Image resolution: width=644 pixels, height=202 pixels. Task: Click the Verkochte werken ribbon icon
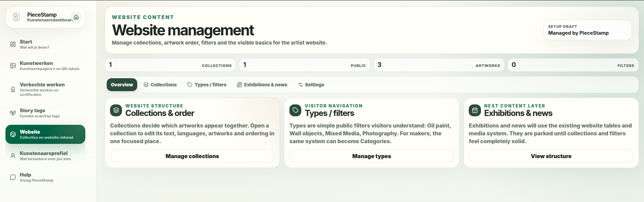[13, 89]
